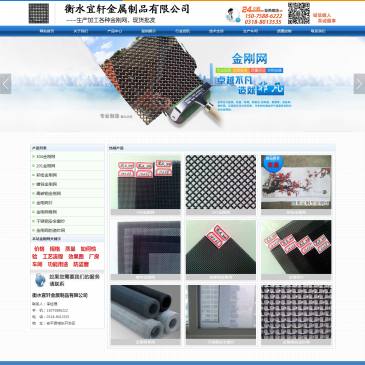Viewport: 365px width, 365px height.
Task: Click the red 厂家 keyword link
Action: [x=94, y=257]
